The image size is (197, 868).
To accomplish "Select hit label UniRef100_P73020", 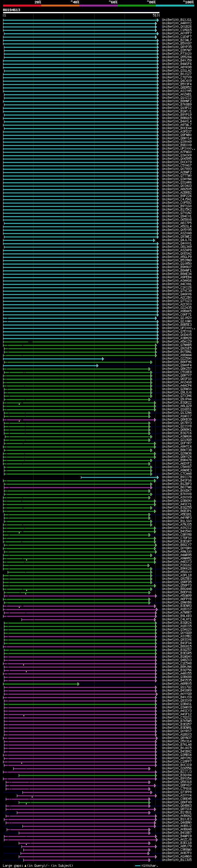I will 177,54.
